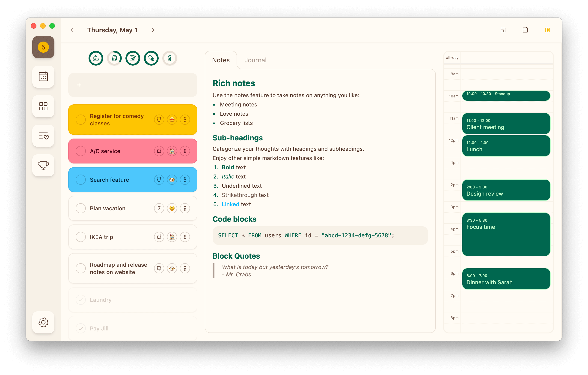
Task: Open the calendar view in sidebar
Action: (x=43, y=76)
